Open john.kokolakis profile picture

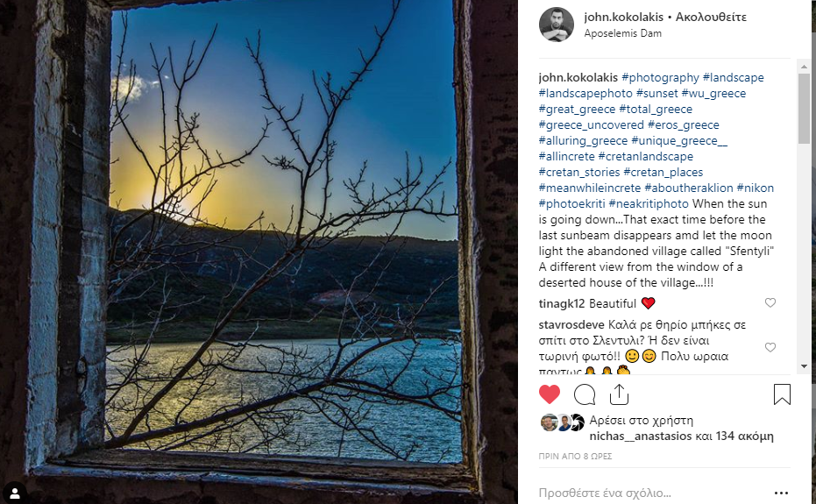[x=557, y=25]
